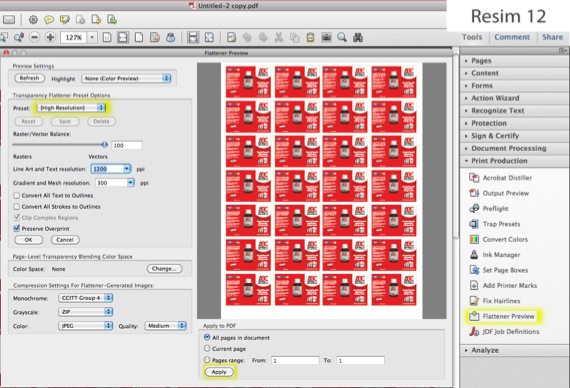Open the Preset High Resolution dropdown
This screenshot has width=570, height=388.
(71, 108)
